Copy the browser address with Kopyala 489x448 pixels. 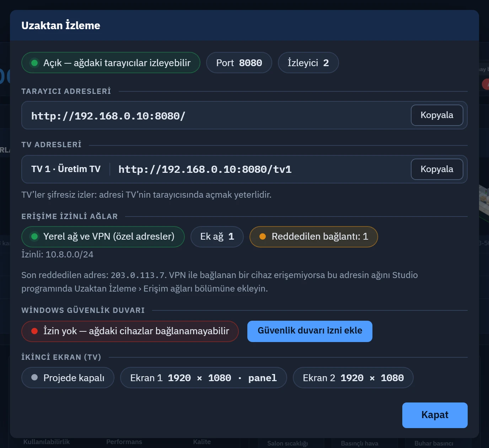437,115
